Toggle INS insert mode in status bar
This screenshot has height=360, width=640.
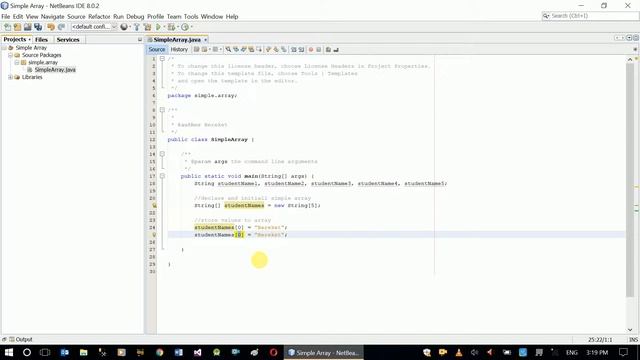pos(633,339)
